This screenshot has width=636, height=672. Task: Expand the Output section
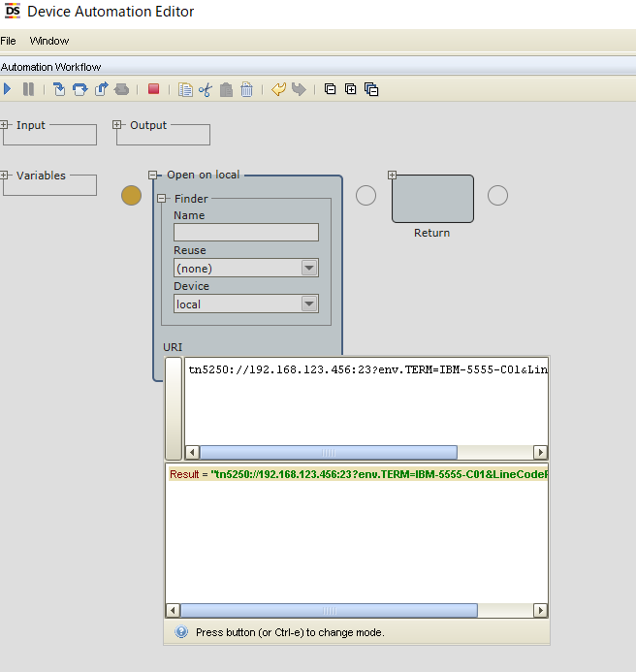point(118,125)
